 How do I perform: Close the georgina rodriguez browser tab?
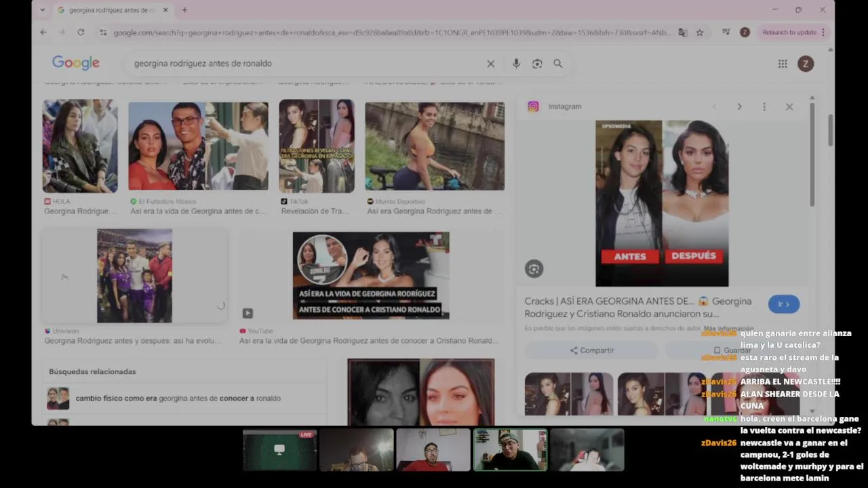pyautogui.click(x=165, y=10)
